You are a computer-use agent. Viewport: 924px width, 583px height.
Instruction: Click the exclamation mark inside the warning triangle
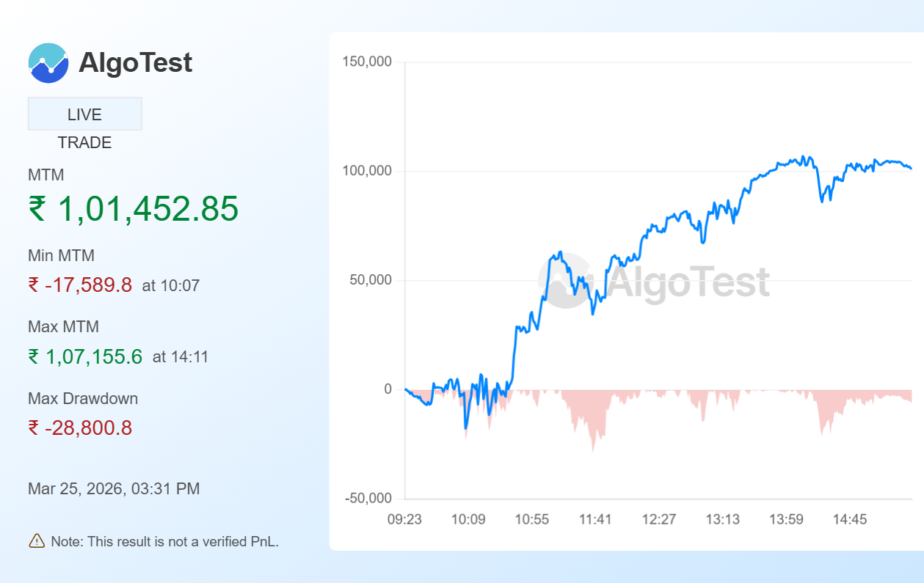(36, 543)
